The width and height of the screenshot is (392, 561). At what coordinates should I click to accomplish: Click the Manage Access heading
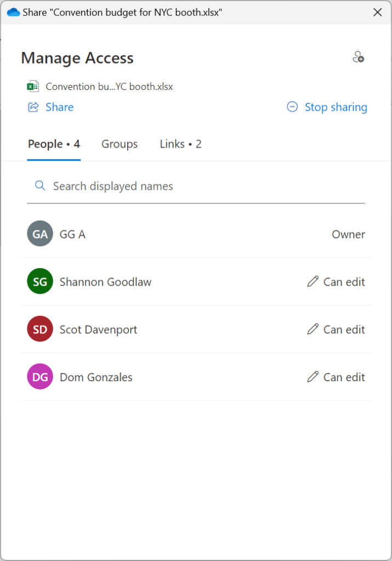[77, 58]
